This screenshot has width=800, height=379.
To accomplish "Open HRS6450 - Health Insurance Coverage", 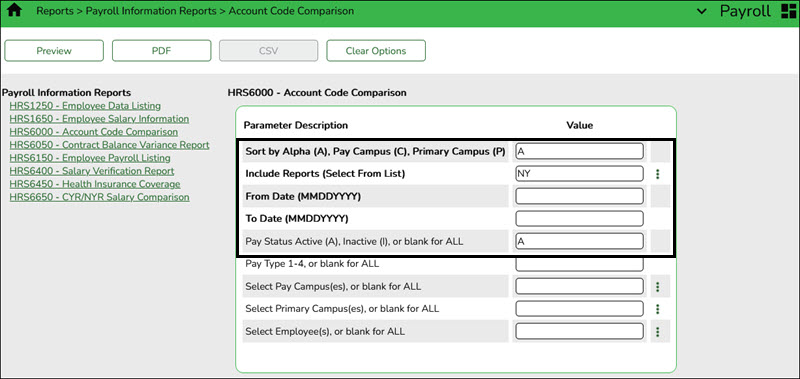I will pyautogui.click(x=95, y=184).
